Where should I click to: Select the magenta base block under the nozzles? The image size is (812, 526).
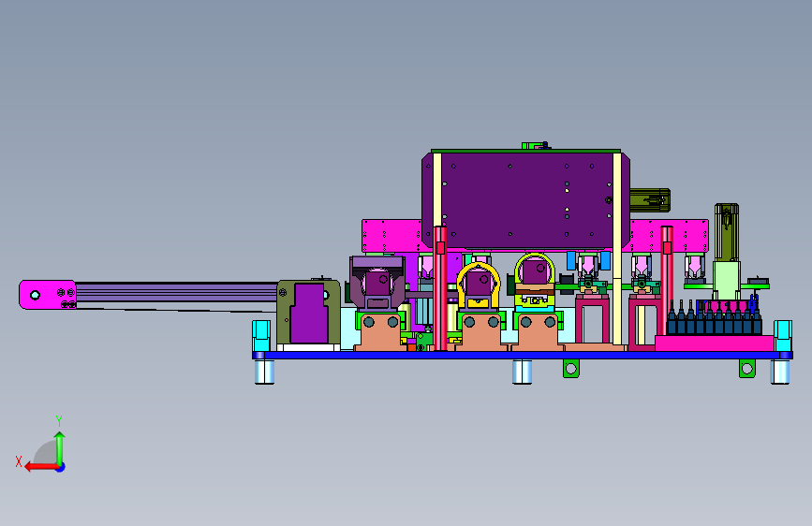[714, 343]
